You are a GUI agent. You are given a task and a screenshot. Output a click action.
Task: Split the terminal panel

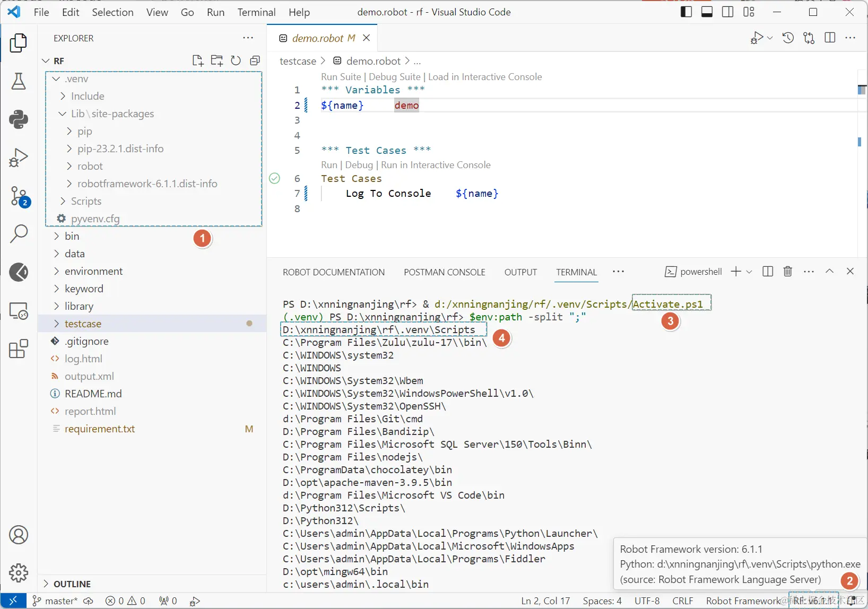[x=768, y=272]
